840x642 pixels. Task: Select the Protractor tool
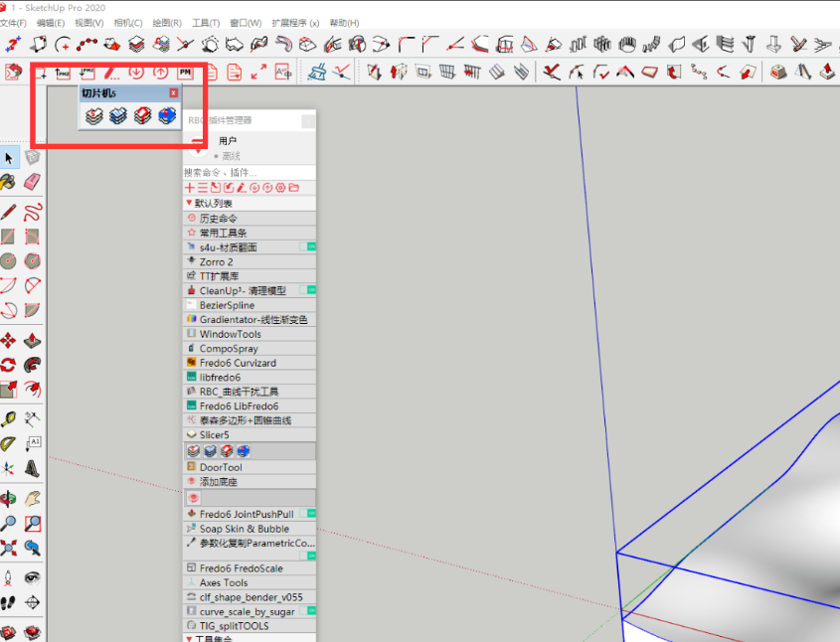point(8,444)
